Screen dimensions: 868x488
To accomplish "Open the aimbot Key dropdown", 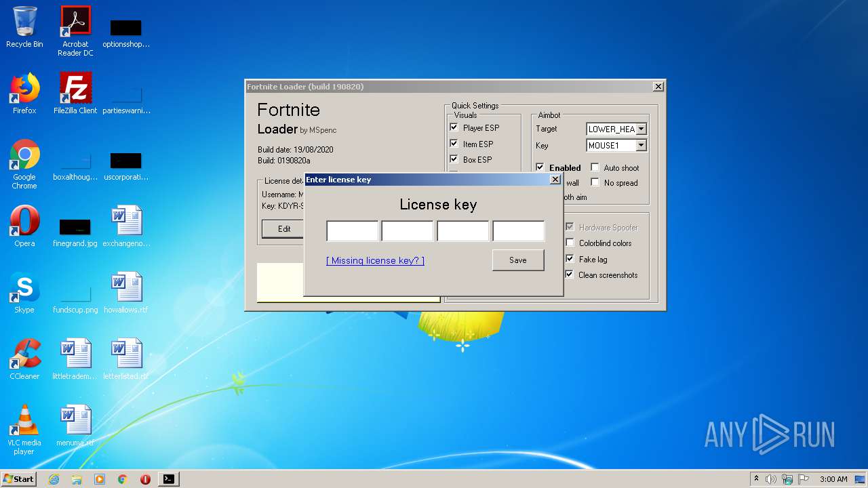I will tap(642, 145).
